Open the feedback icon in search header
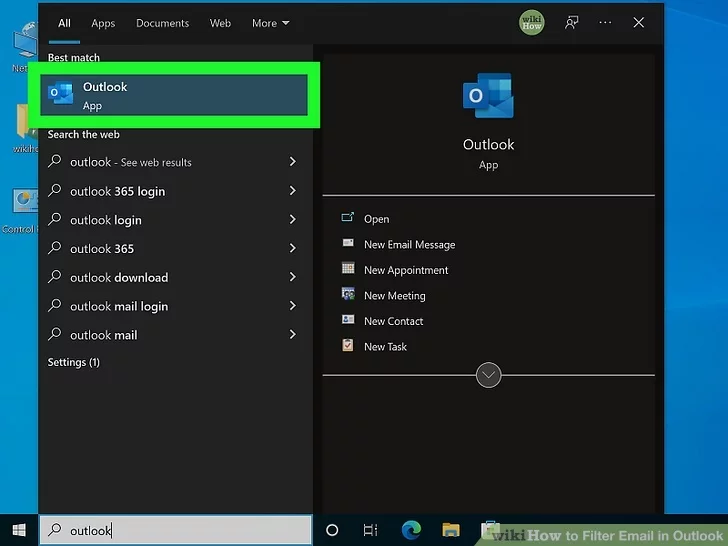The height and width of the screenshot is (546, 728). click(x=572, y=23)
